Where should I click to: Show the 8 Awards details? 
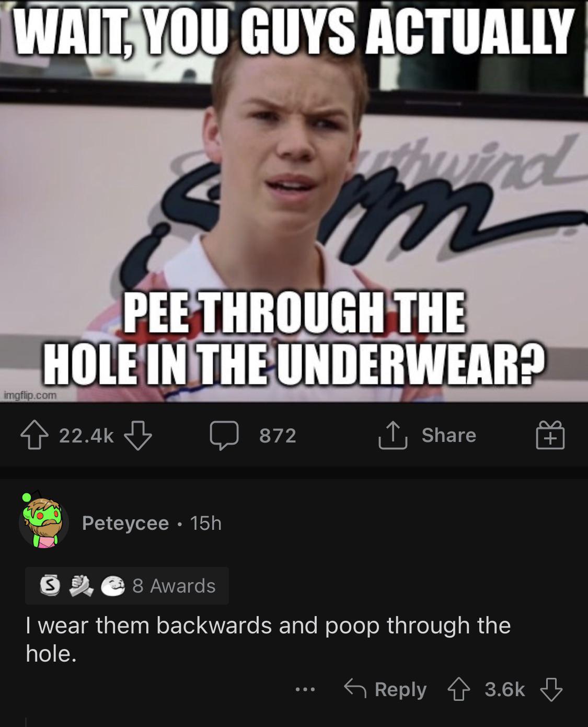[x=127, y=586]
